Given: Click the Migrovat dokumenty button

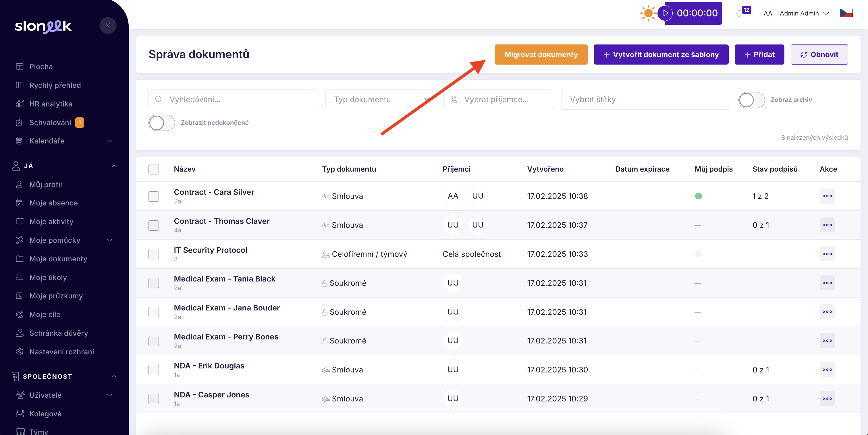Looking at the screenshot, I should [541, 55].
